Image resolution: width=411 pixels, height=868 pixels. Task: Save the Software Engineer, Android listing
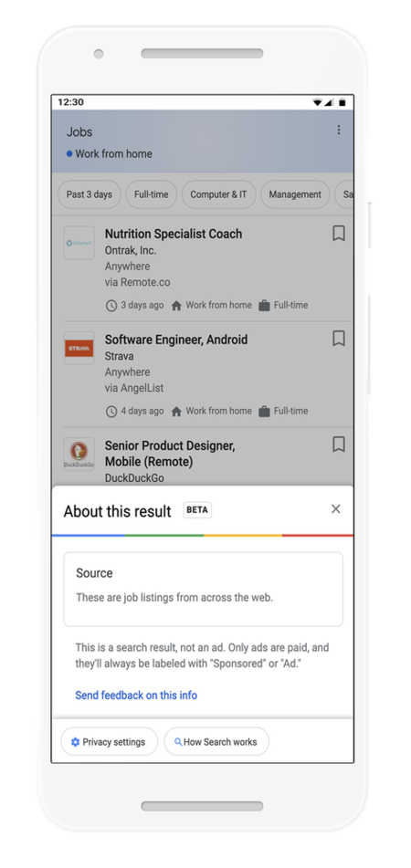(339, 339)
